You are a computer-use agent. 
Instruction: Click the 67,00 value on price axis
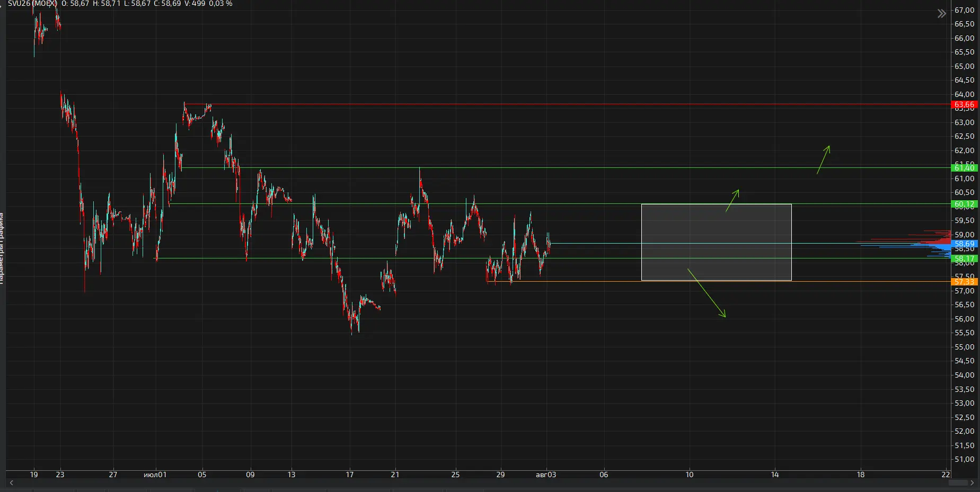click(964, 10)
